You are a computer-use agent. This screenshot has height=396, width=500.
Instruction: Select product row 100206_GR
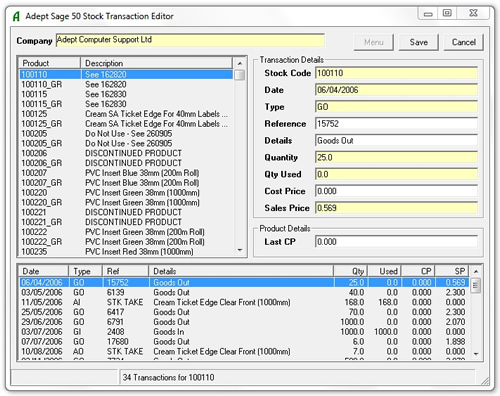click(126, 163)
